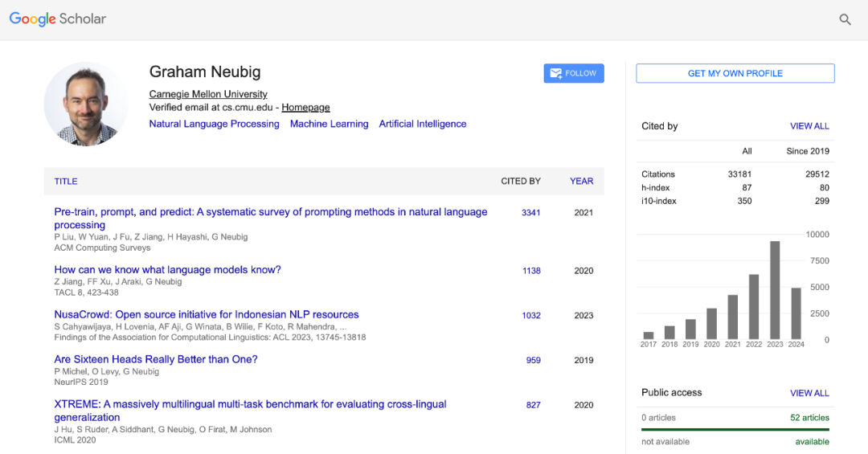Click the public access progress bar
868x454 pixels.
pyautogui.click(x=735, y=430)
